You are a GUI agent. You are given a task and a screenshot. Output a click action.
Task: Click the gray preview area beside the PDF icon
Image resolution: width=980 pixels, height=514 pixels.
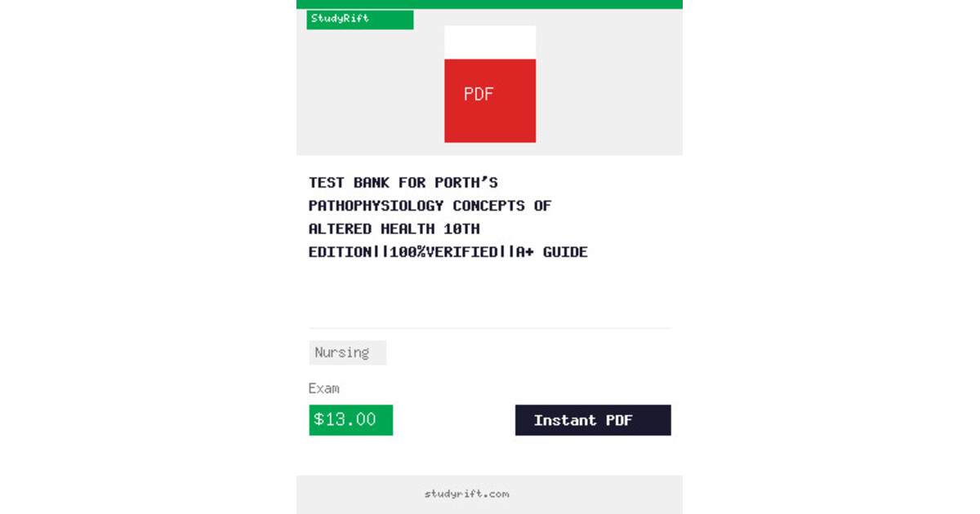(608, 90)
